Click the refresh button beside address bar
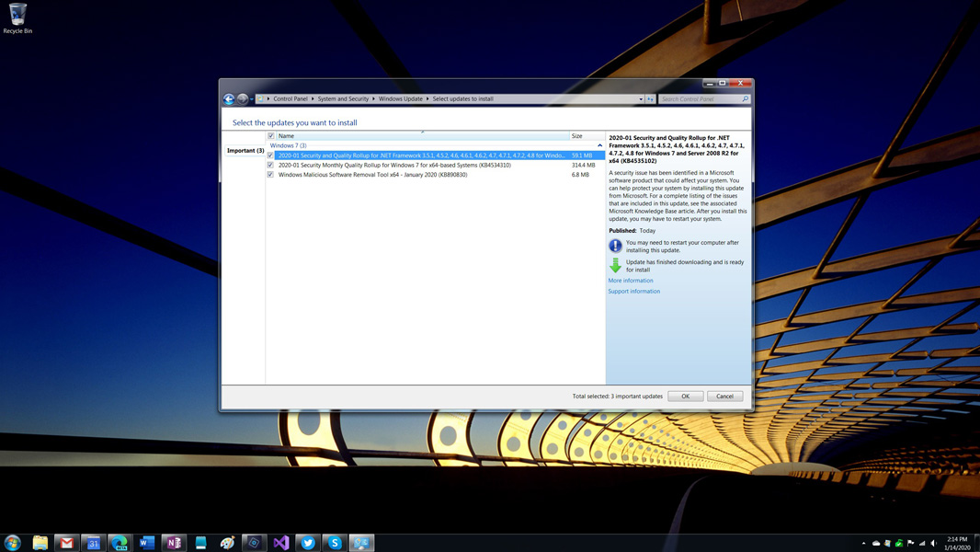This screenshot has height=552, width=980. [x=650, y=99]
